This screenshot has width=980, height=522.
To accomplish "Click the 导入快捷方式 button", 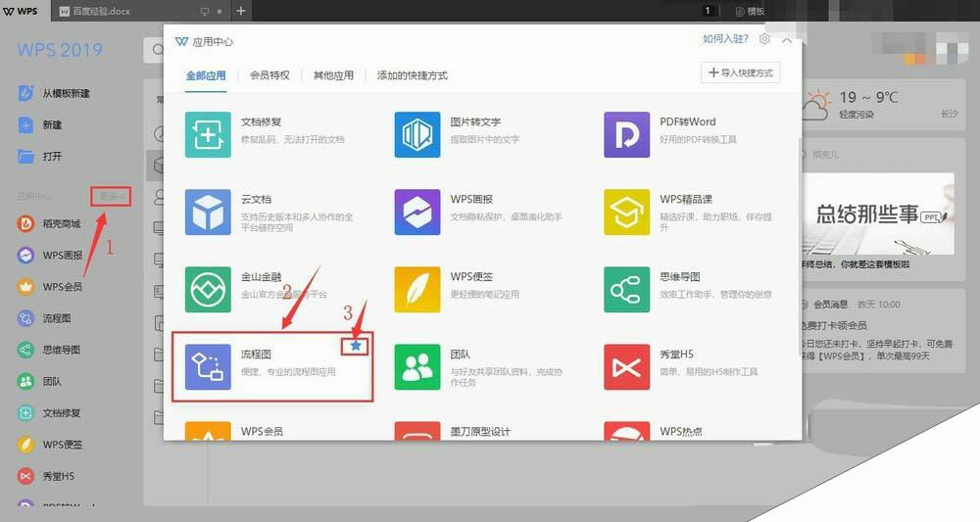I will click(740, 72).
